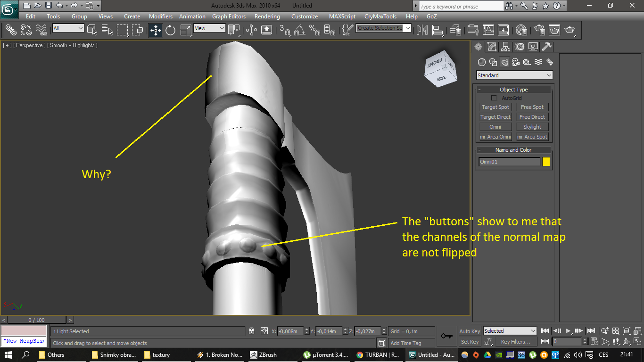Switch to the Modify command panel
Viewport: 644px width, 362px height.
click(492, 47)
